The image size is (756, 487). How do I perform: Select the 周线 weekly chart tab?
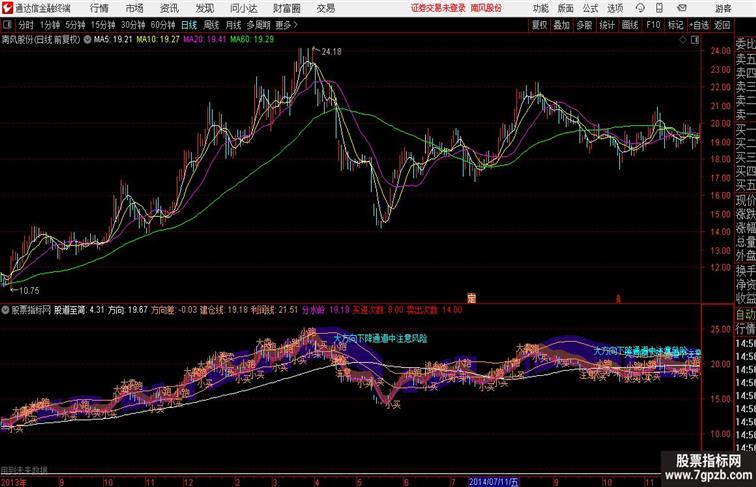[x=211, y=25]
